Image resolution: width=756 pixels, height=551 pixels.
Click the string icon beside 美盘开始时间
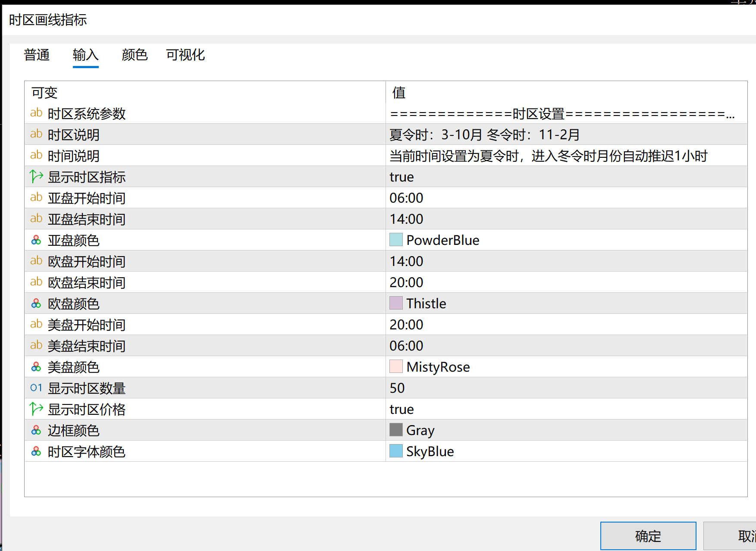coord(36,324)
